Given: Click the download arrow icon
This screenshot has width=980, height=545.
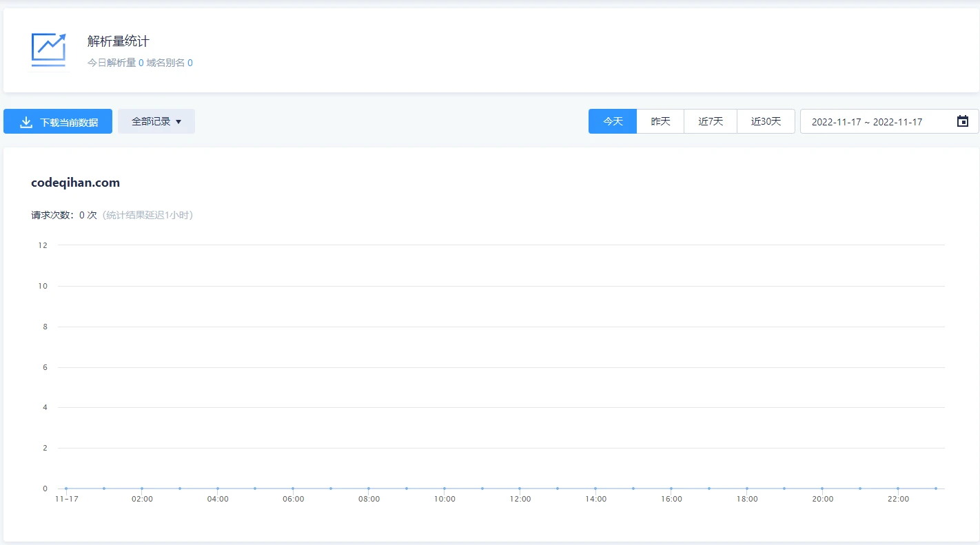Looking at the screenshot, I should coord(26,122).
